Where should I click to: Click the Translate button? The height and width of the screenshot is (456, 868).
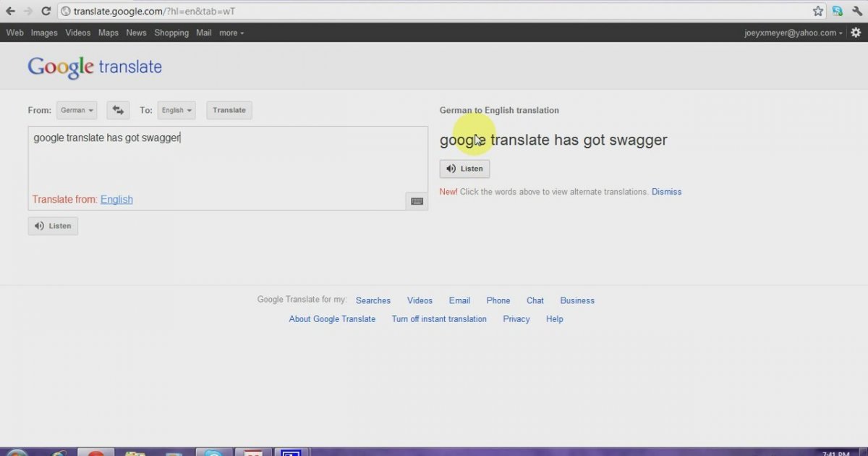point(229,110)
